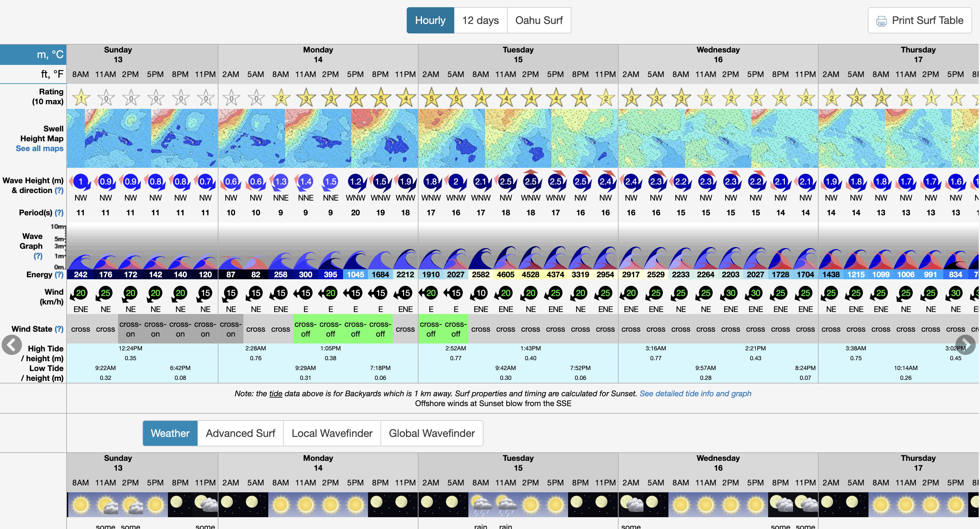
Task: Click Monday 2PM wind speed 20 icon
Action: (x=331, y=293)
